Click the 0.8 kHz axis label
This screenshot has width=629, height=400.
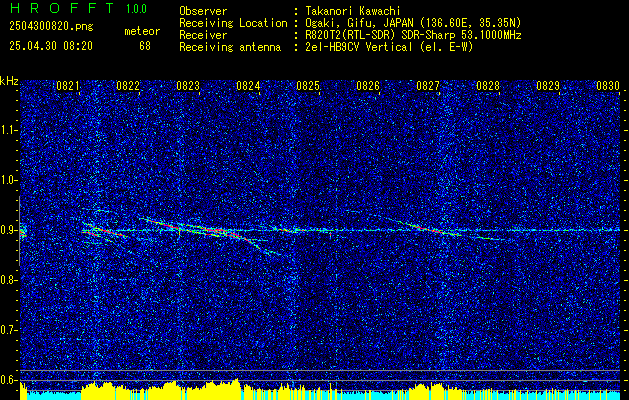(x=9, y=280)
